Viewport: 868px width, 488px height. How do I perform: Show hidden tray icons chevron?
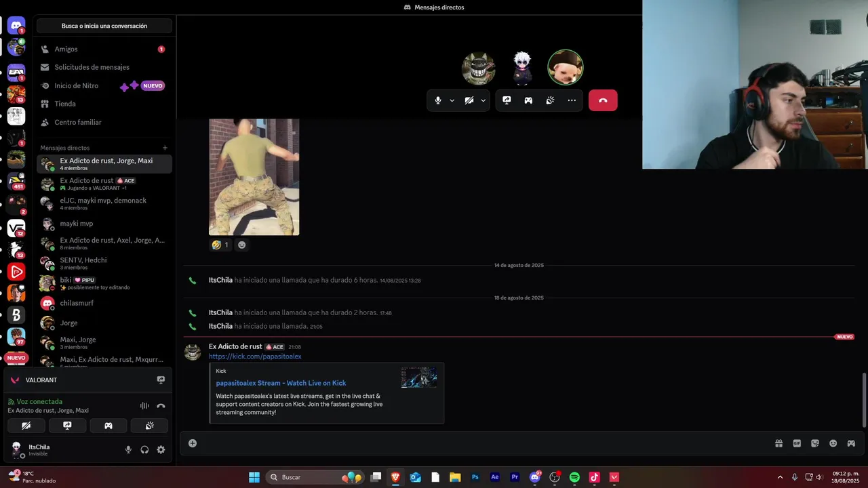[x=780, y=477]
